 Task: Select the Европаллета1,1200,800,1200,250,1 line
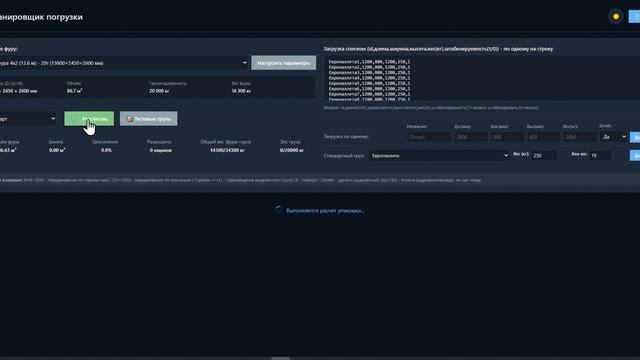(369, 62)
